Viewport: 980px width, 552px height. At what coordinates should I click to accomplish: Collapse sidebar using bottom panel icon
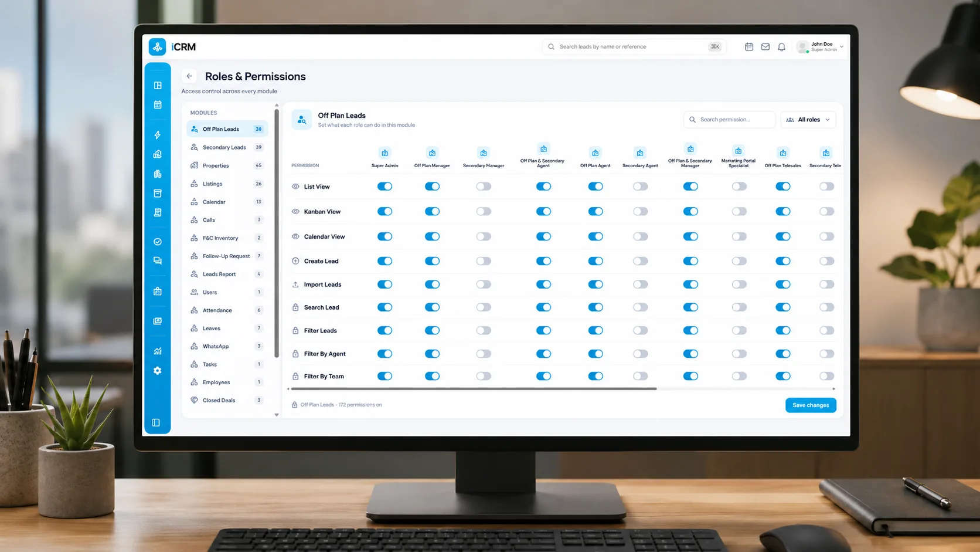[x=156, y=422]
